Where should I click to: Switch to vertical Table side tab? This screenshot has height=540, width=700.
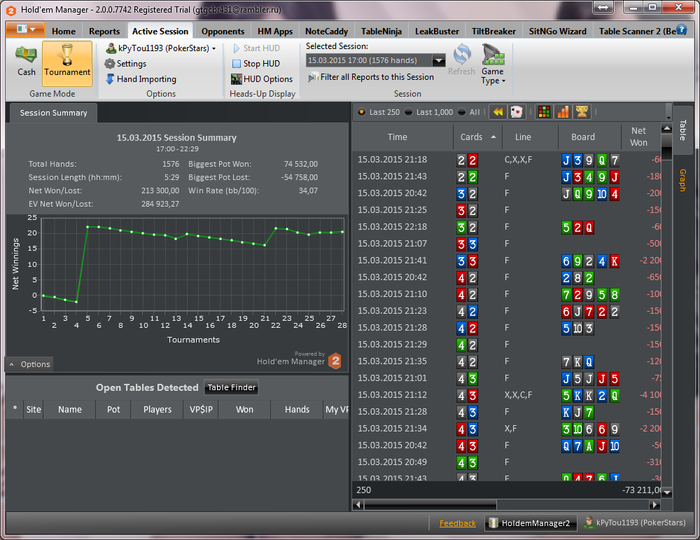(x=682, y=130)
